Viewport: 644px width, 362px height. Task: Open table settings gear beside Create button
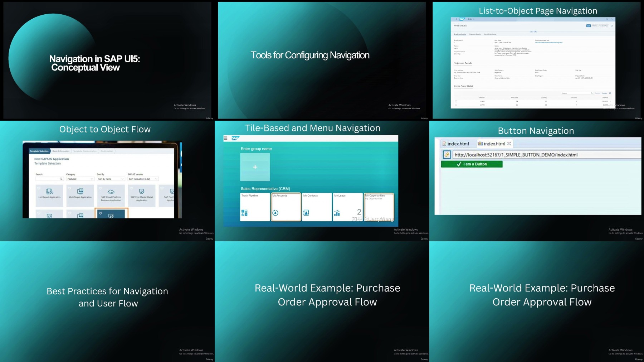(610, 93)
